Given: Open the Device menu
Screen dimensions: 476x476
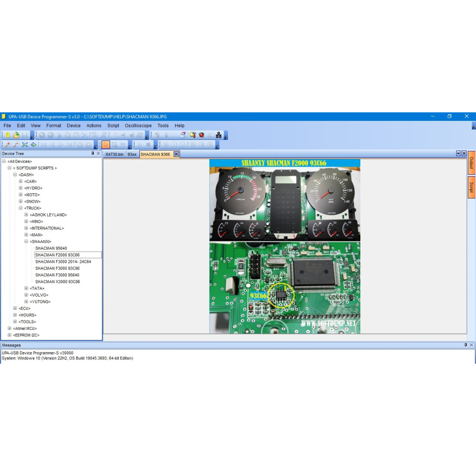Looking at the screenshot, I should [74, 125].
